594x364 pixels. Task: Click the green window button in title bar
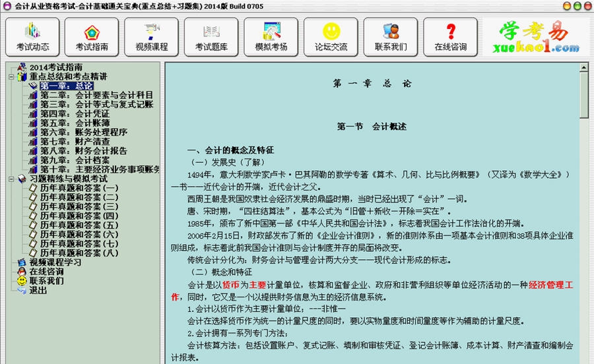tap(577, 6)
